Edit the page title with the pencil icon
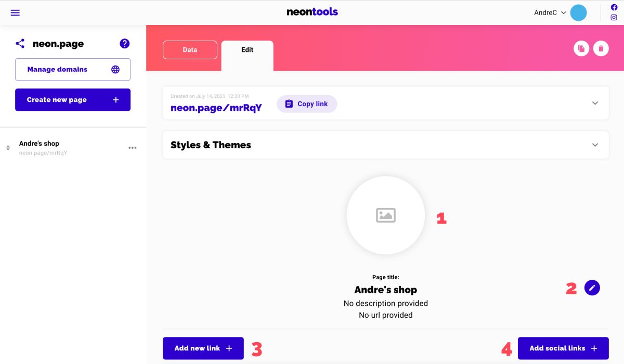 [592, 288]
